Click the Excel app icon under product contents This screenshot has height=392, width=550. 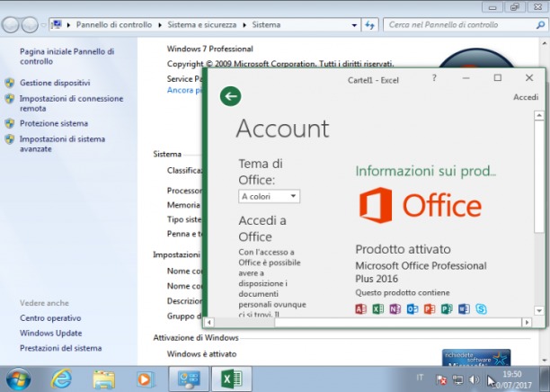pos(377,308)
